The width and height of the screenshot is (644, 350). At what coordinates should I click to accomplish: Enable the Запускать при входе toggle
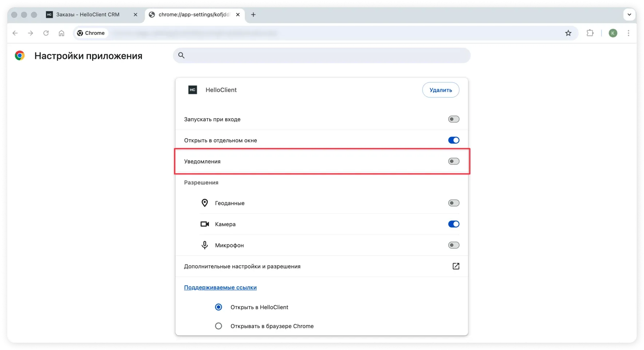[x=453, y=119]
